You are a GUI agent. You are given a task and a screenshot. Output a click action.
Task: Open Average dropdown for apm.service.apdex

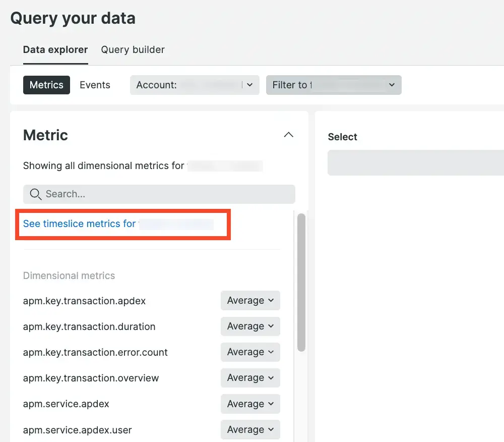click(250, 404)
